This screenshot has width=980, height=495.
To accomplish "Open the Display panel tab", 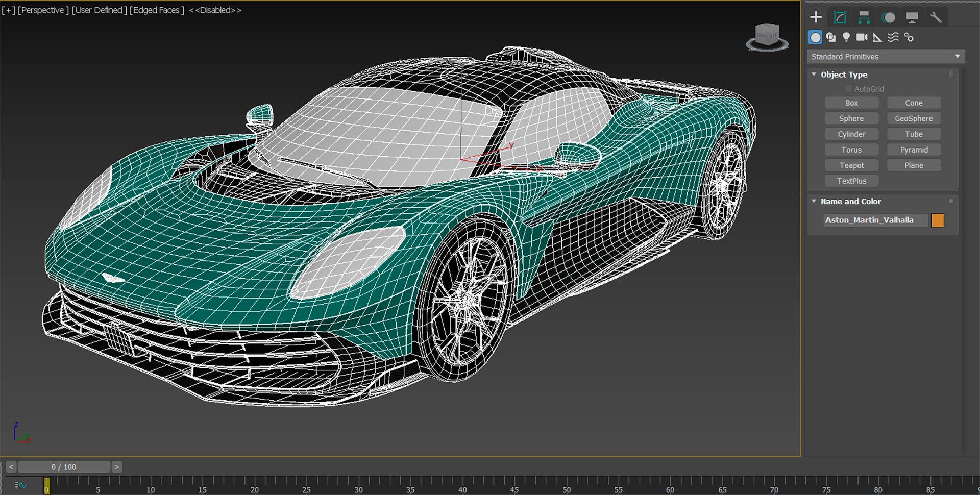I will 912,17.
